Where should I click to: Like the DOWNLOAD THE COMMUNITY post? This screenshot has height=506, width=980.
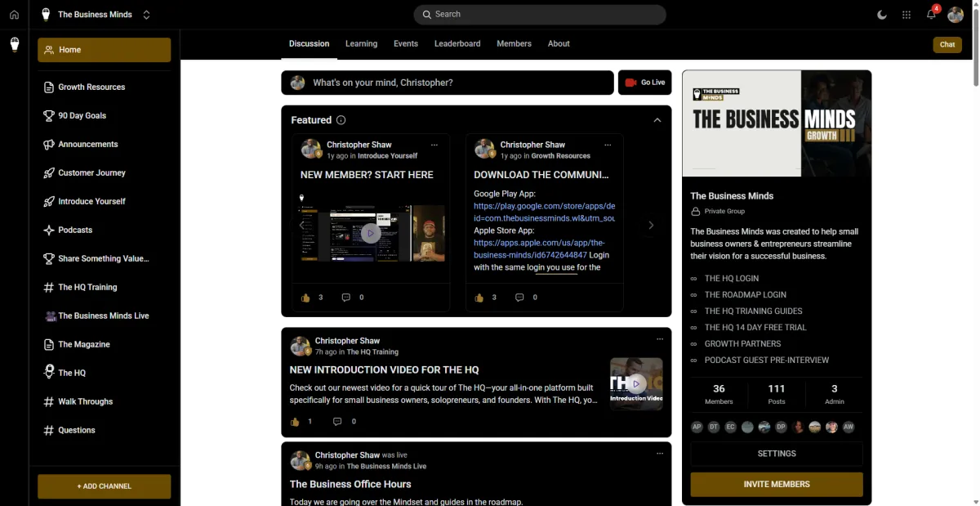pyautogui.click(x=479, y=298)
